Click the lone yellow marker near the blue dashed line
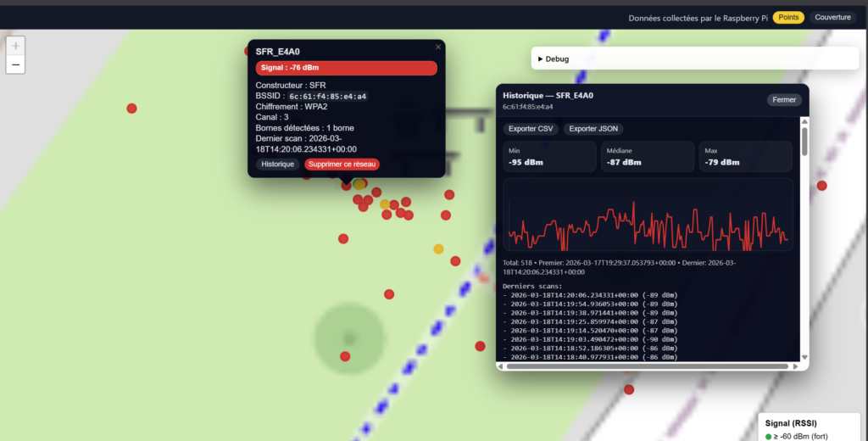This screenshot has width=868, height=441. tap(438, 248)
